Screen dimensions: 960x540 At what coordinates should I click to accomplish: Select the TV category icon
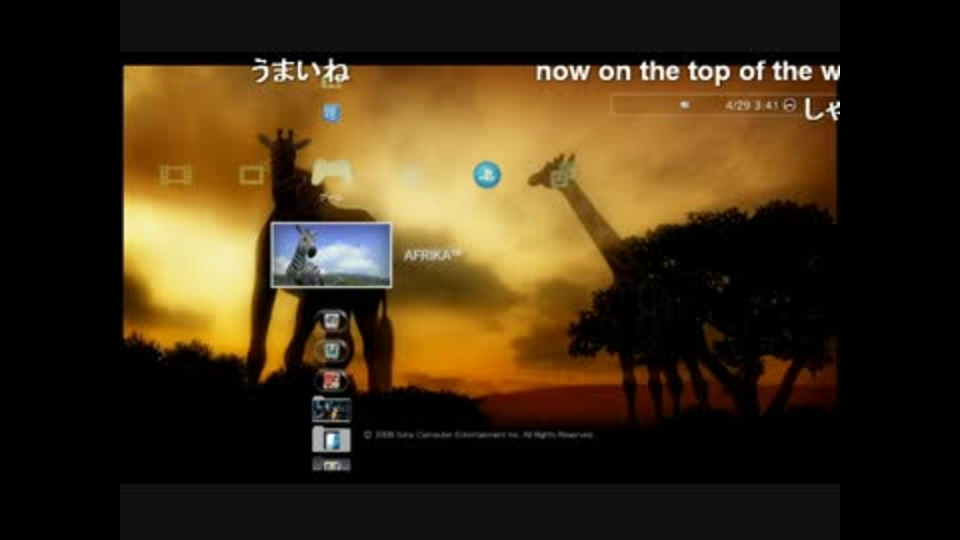click(x=252, y=175)
